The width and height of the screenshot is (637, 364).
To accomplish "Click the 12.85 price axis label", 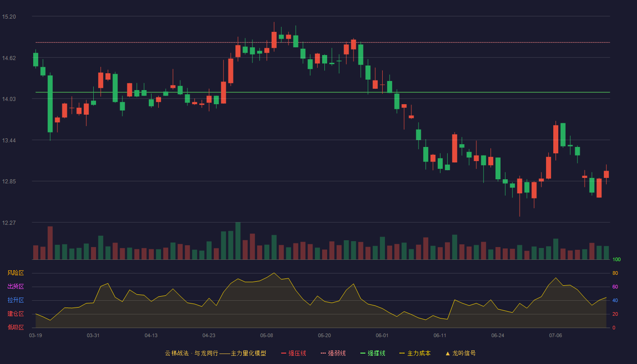I will [9, 182].
